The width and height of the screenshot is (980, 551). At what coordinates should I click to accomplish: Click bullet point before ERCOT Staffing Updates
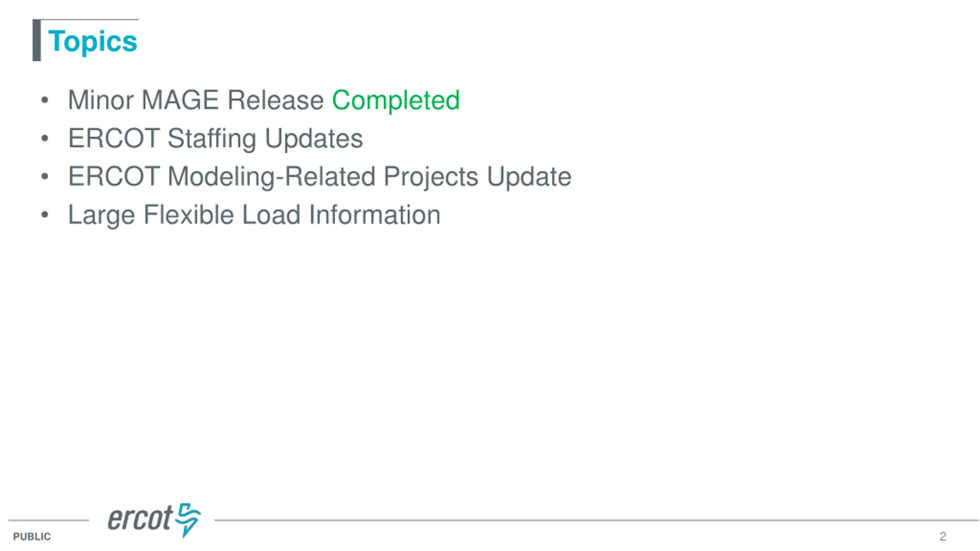45,139
